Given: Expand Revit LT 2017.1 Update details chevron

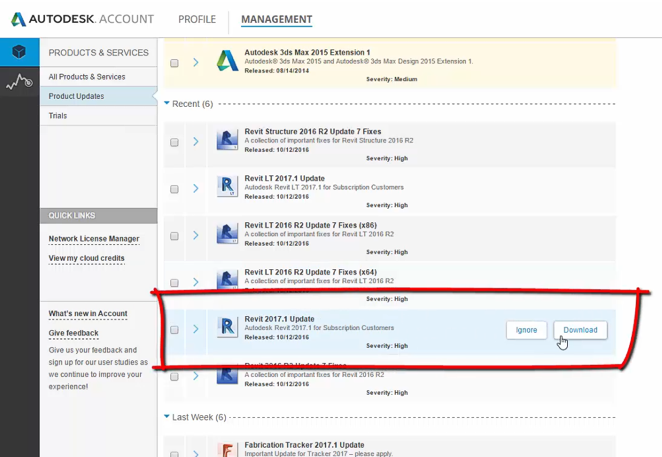Looking at the screenshot, I should tap(196, 188).
